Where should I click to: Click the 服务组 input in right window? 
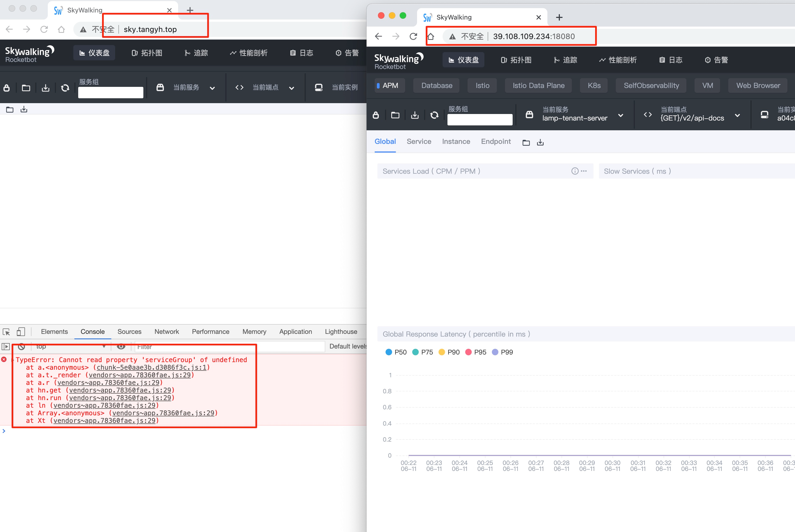(x=480, y=119)
